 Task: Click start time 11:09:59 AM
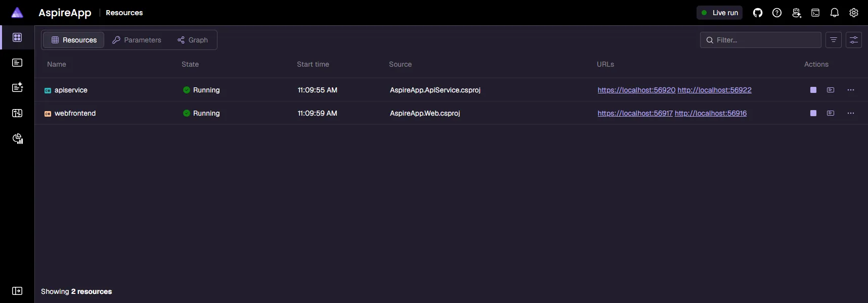coord(317,113)
